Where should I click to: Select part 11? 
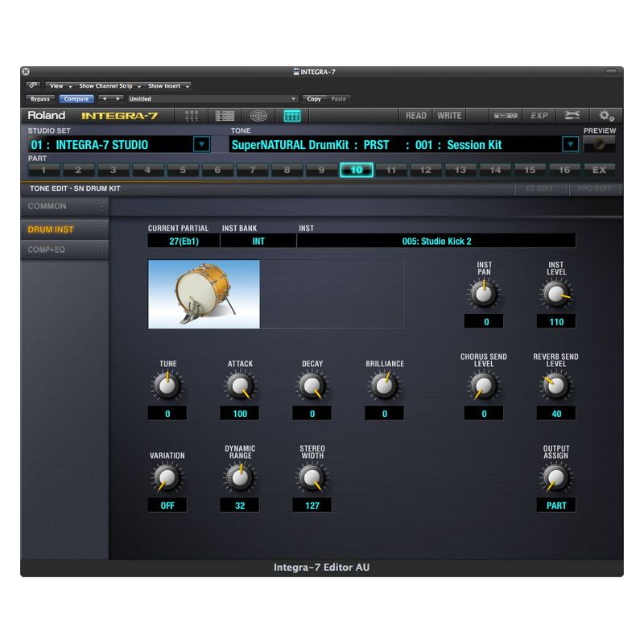click(391, 170)
